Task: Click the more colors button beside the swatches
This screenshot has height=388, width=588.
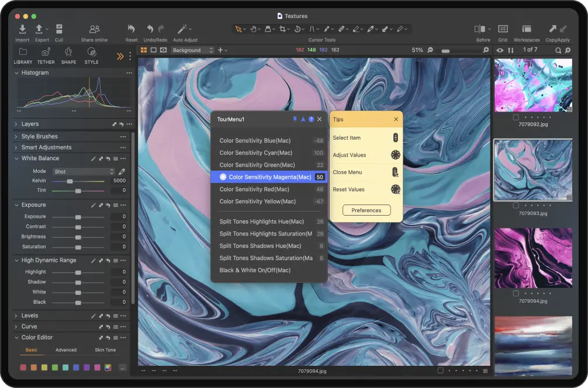Action: [122, 368]
